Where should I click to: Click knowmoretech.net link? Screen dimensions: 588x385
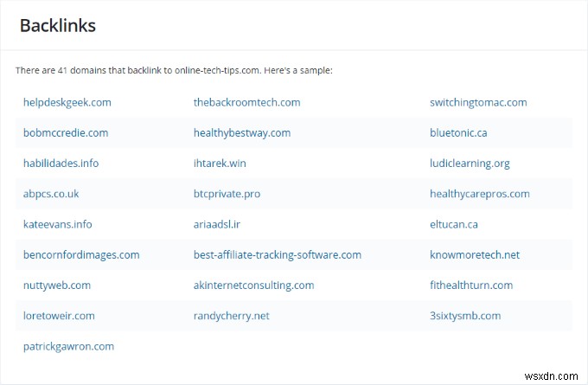pyautogui.click(x=475, y=254)
